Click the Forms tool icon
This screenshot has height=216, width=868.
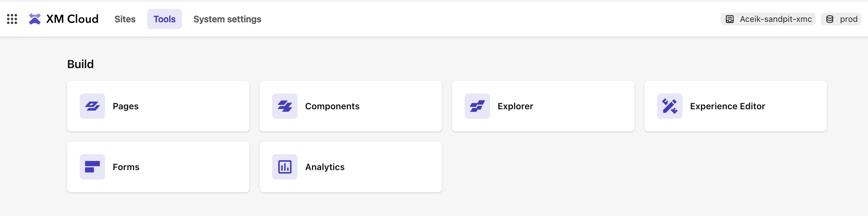tap(92, 167)
